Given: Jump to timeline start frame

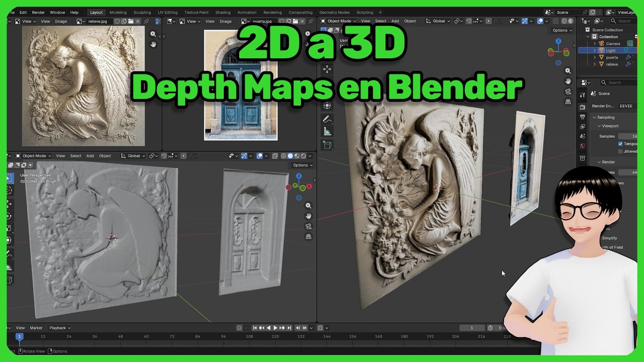Looking at the screenshot, I should coord(255,328).
